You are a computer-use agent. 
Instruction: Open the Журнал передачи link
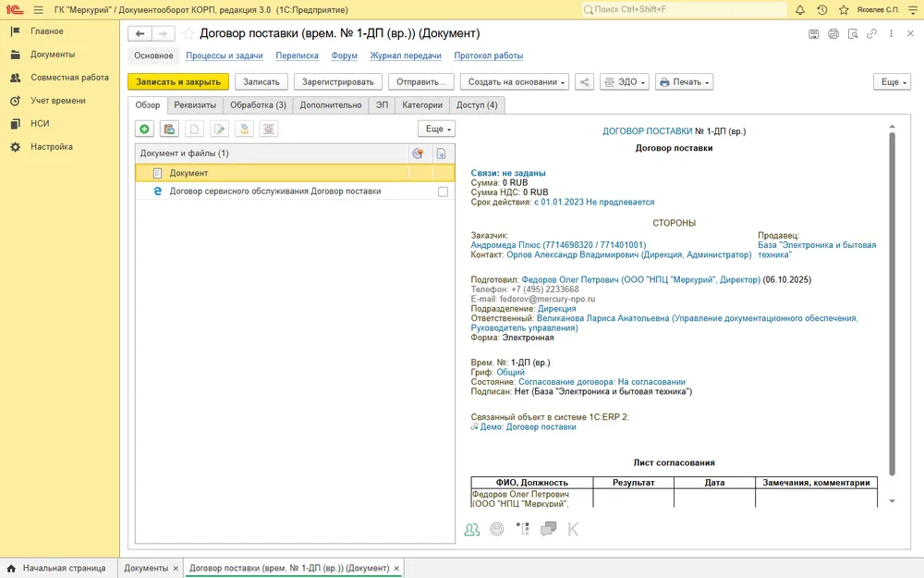[x=406, y=55]
